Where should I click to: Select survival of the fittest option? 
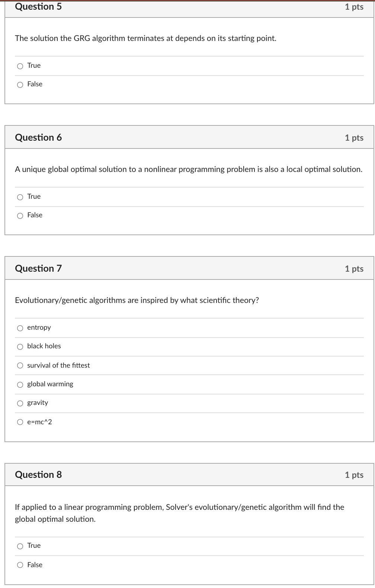pos(20,365)
